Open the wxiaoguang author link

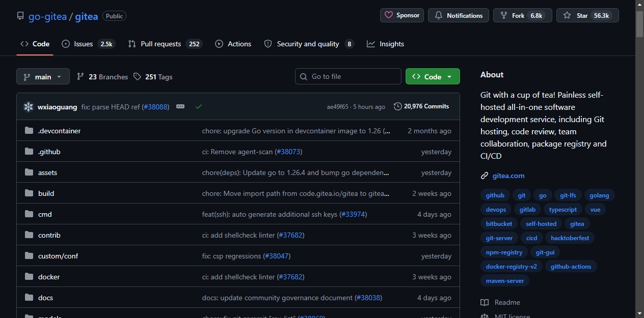tap(58, 107)
